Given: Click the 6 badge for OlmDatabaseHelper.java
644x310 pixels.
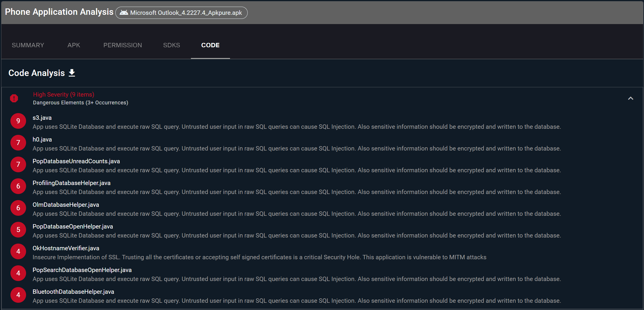Looking at the screenshot, I should click(x=18, y=208).
